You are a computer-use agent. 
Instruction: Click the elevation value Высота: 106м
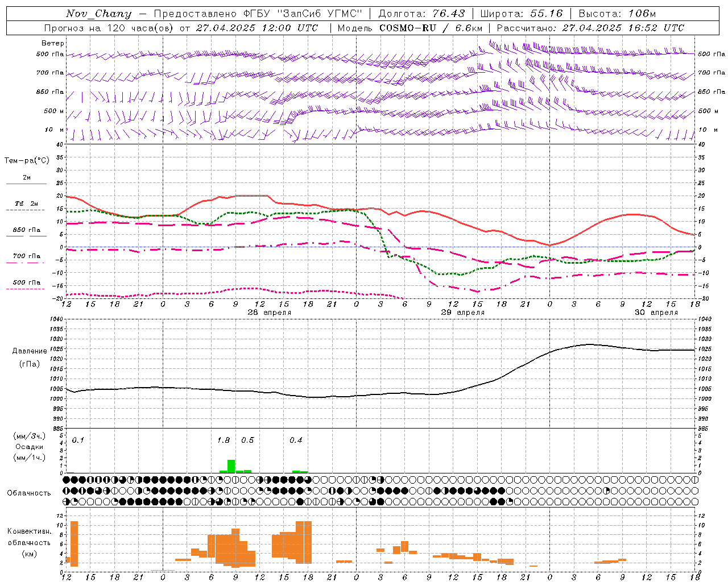pos(617,14)
